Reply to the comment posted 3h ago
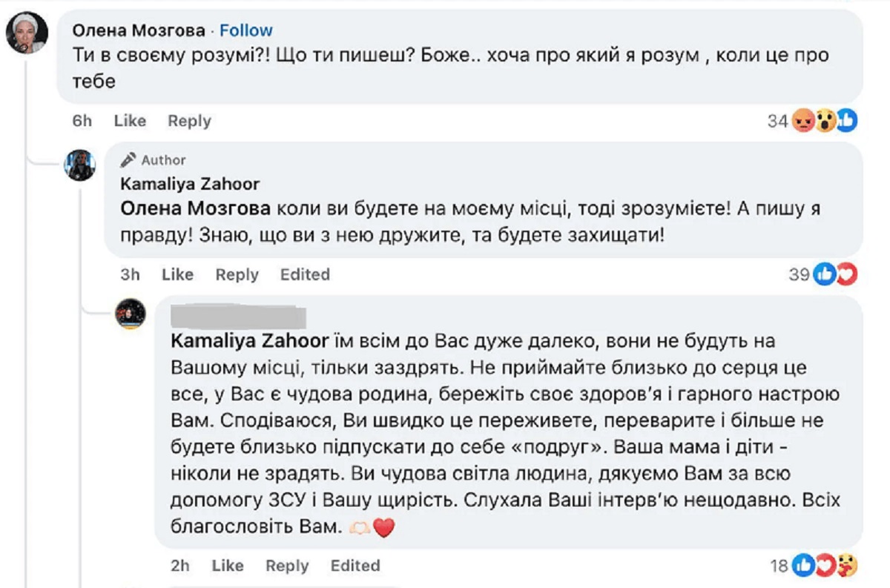 click(x=237, y=274)
